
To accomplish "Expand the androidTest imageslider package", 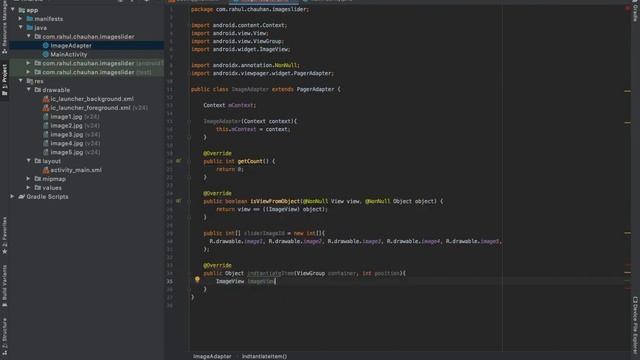I will pyautogui.click(x=28, y=63).
